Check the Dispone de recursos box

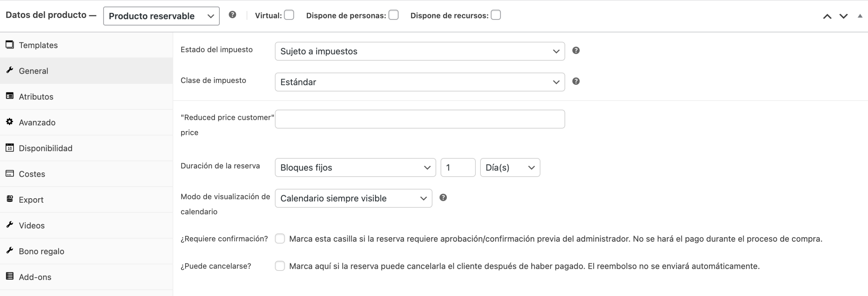(496, 15)
